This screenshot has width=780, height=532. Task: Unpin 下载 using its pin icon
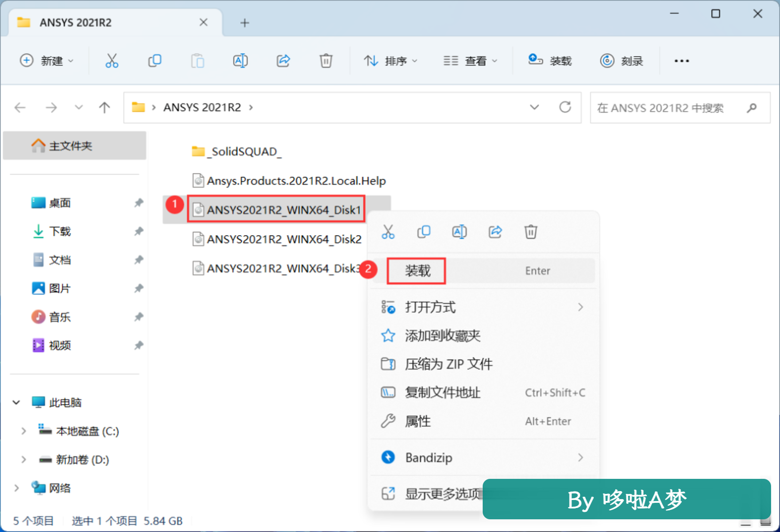(138, 231)
